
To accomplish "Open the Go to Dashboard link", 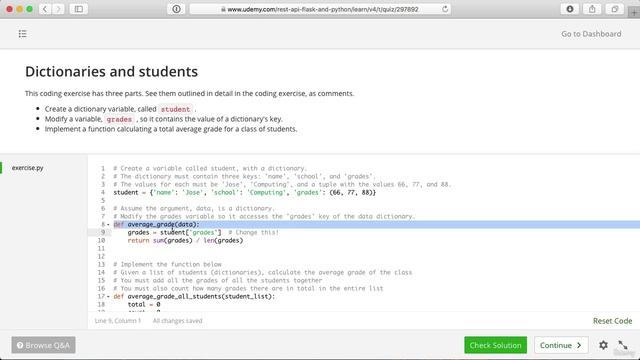I will (591, 34).
